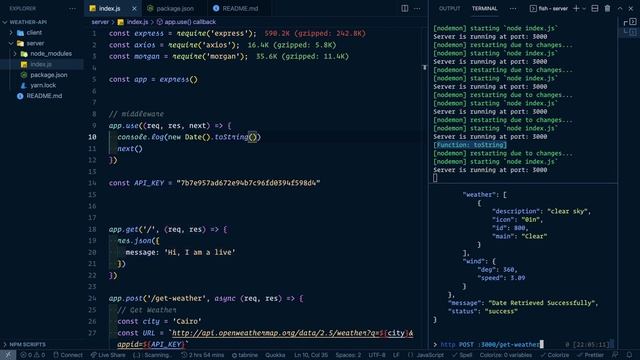Open notifications bell icon
This screenshot has width=640, height=360.
click(629, 355)
